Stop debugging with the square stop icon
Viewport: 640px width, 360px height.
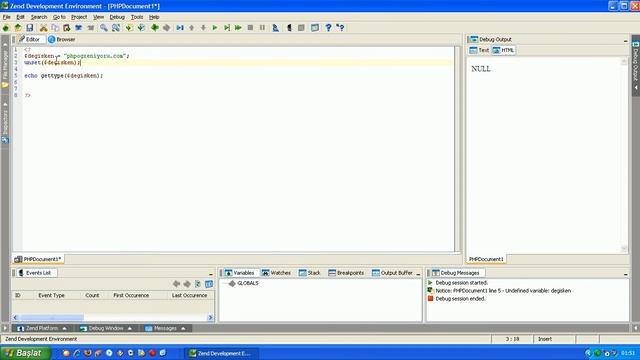250,28
